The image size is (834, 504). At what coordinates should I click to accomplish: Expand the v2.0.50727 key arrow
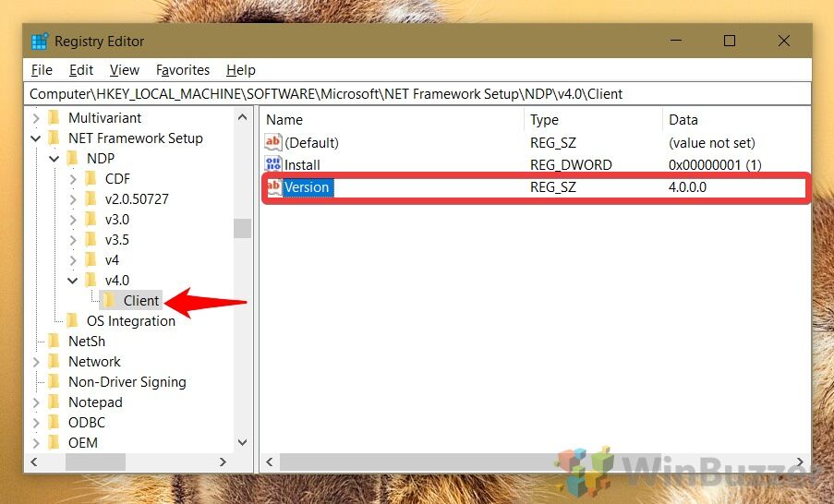pyautogui.click(x=73, y=199)
